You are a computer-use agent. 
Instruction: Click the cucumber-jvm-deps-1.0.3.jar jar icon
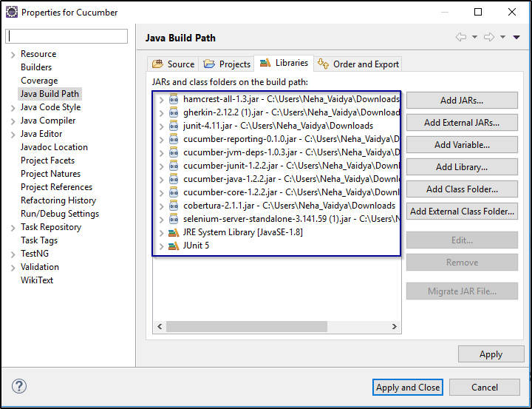[x=174, y=152]
